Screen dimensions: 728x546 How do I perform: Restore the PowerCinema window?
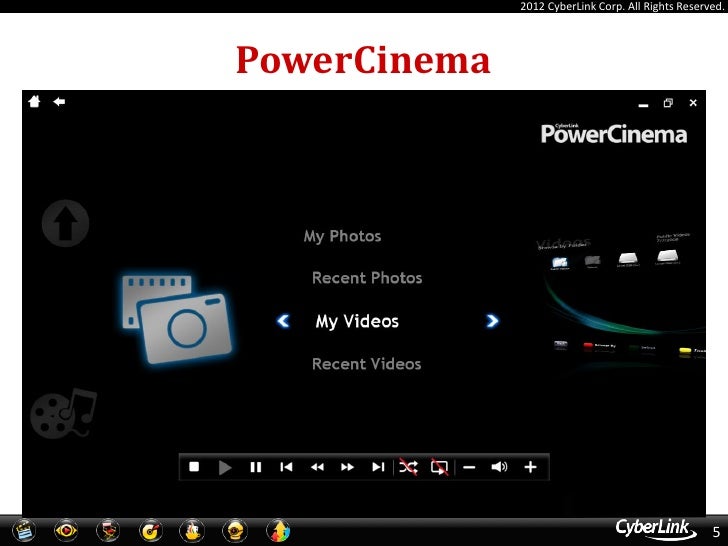[x=668, y=103]
